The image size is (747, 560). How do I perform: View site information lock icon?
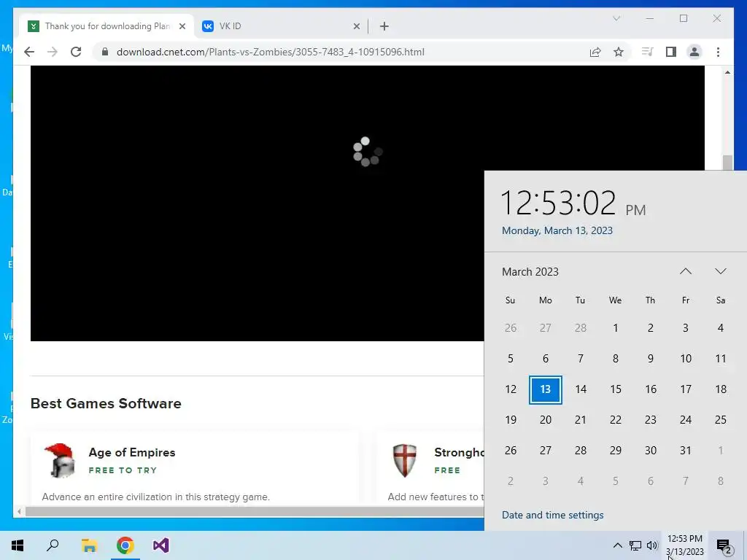[105, 52]
